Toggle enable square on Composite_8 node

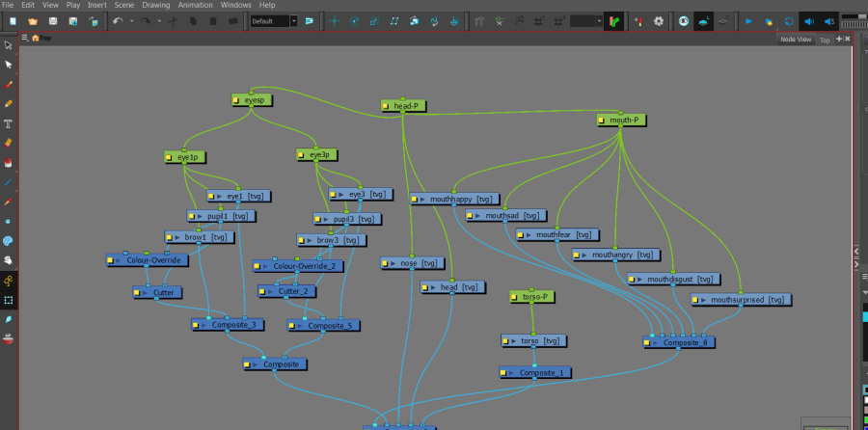point(648,343)
